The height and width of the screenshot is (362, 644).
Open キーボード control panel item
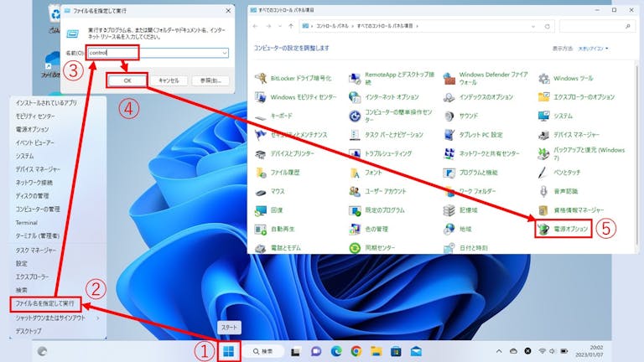click(273, 116)
